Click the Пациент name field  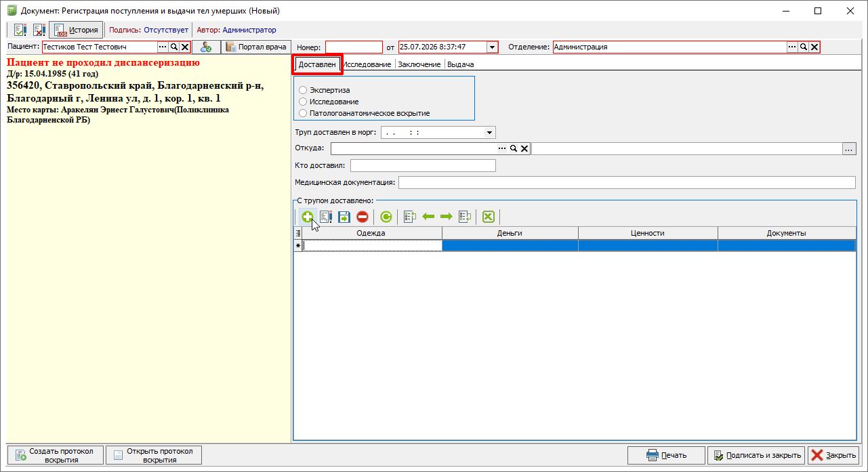100,47
